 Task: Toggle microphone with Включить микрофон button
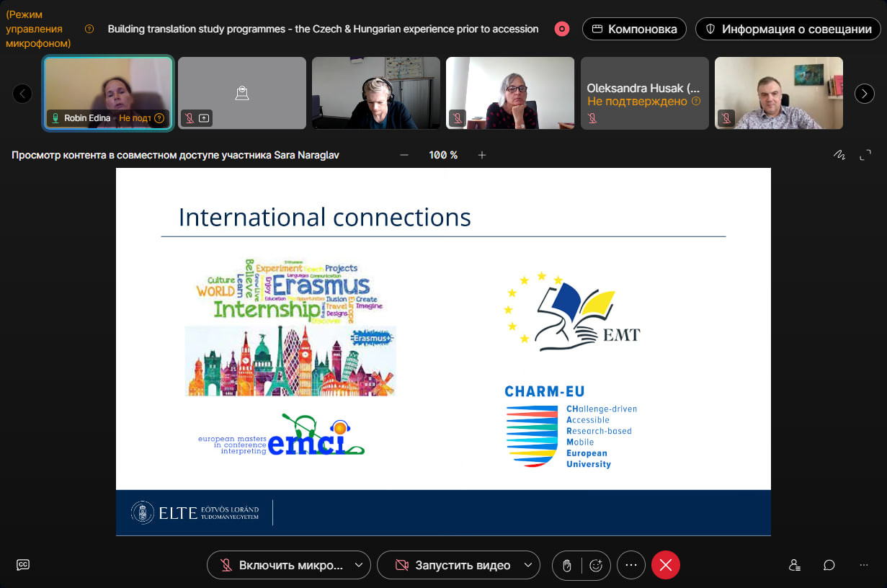282,566
